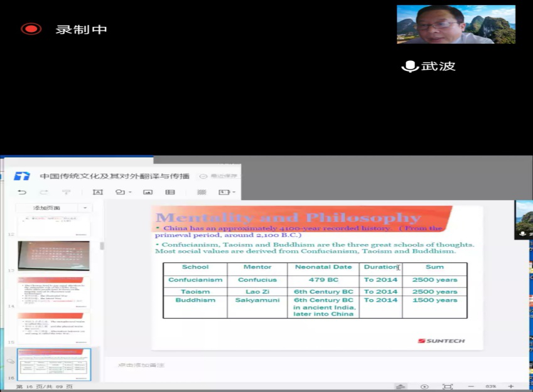
Task: Click the Undo arrow in toolbar
Action: click(x=22, y=192)
